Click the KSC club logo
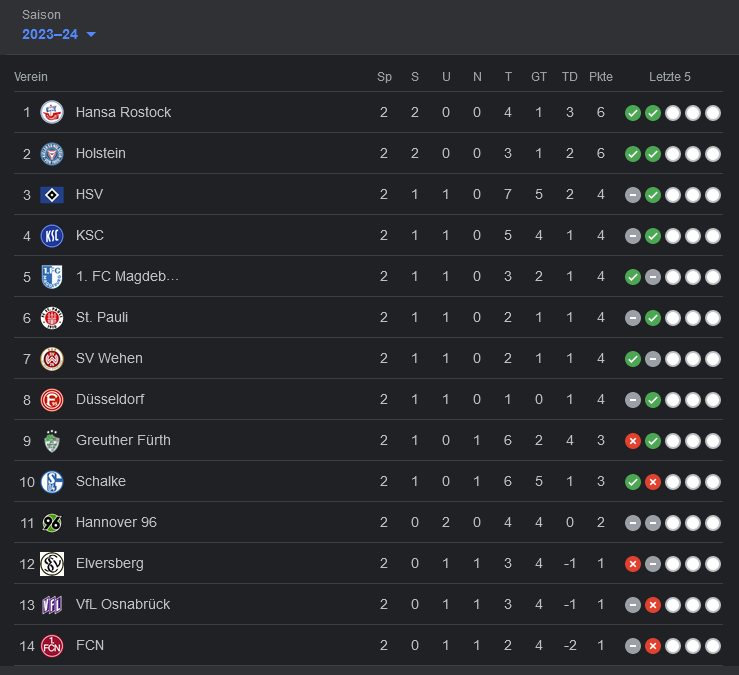The image size is (739, 675). tap(52, 235)
